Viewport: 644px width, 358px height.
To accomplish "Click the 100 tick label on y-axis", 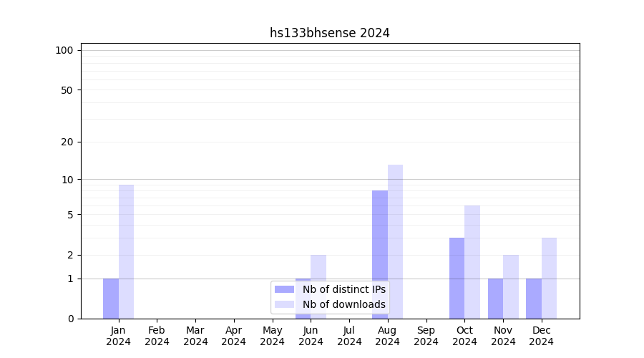I will pyautogui.click(x=64, y=50).
